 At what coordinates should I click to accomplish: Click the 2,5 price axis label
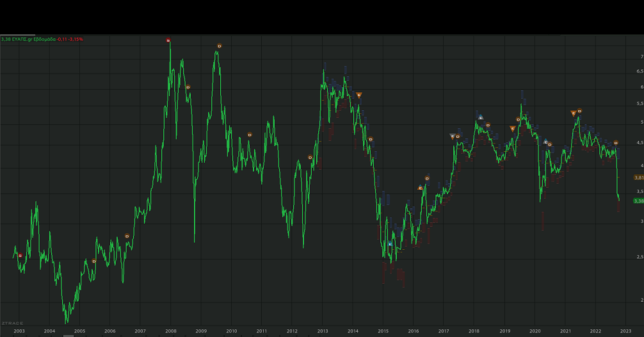(x=640, y=257)
